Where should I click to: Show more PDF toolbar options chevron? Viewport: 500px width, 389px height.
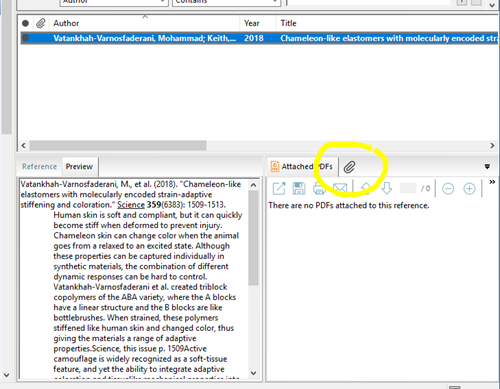(x=492, y=182)
